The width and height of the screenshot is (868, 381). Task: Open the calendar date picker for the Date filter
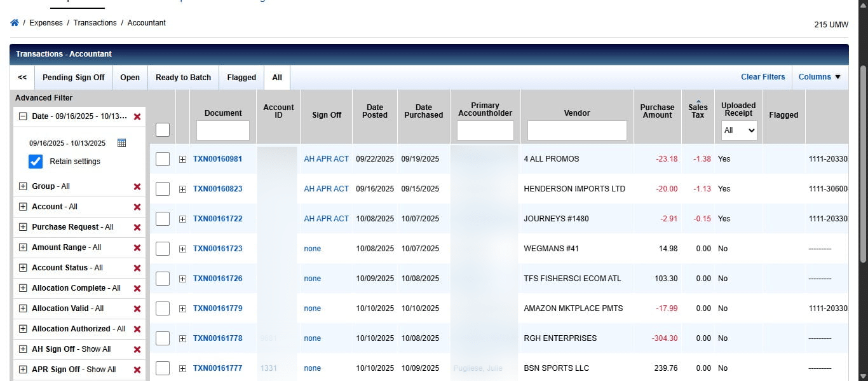[x=120, y=142]
